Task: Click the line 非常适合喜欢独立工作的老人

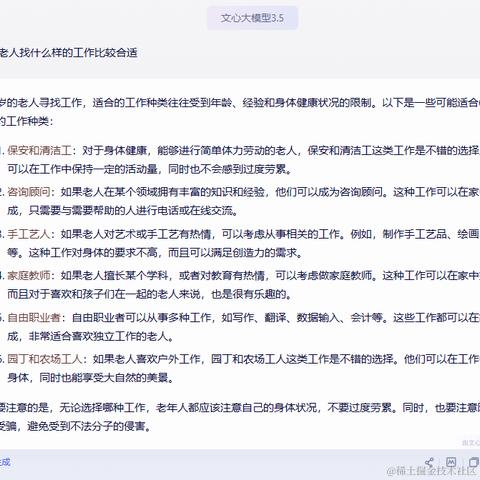Action: [x=98, y=336]
